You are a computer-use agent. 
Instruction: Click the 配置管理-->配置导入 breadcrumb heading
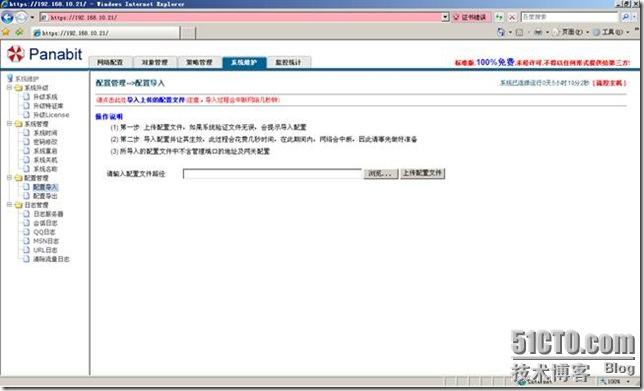pyautogui.click(x=130, y=83)
